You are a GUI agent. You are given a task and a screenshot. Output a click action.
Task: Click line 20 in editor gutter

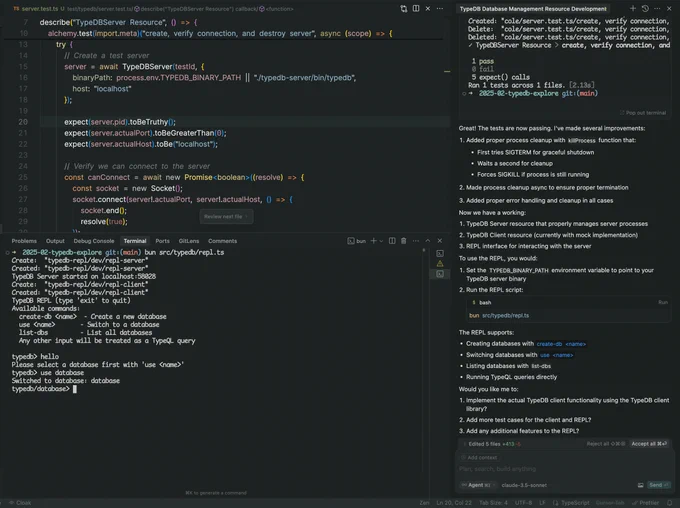(x=23, y=122)
